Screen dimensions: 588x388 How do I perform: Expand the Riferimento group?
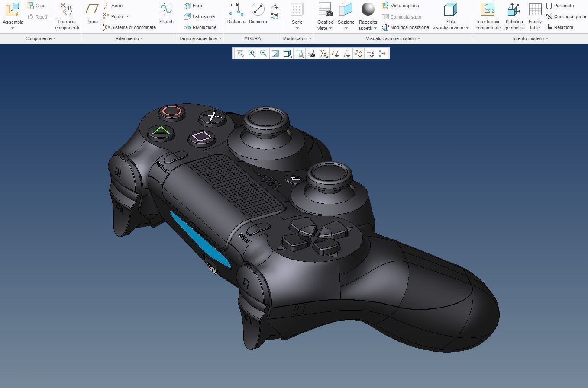click(x=129, y=38)
